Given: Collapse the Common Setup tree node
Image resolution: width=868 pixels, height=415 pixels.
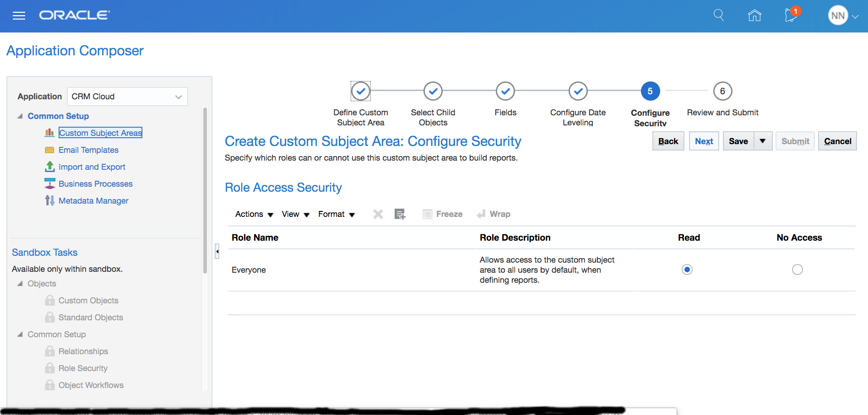Looking at the screenshot, I should (20, 116).
